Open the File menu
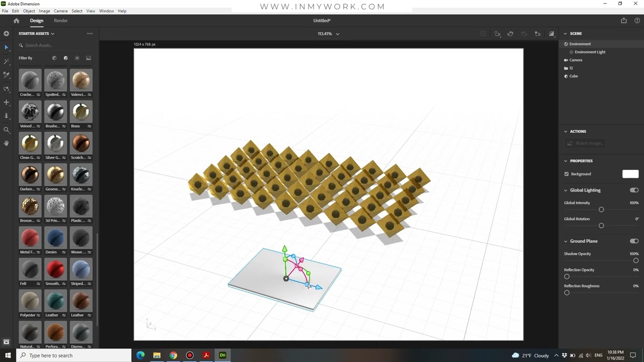The width and height of the screenshot is (644, 362). (x=5, y=11)
